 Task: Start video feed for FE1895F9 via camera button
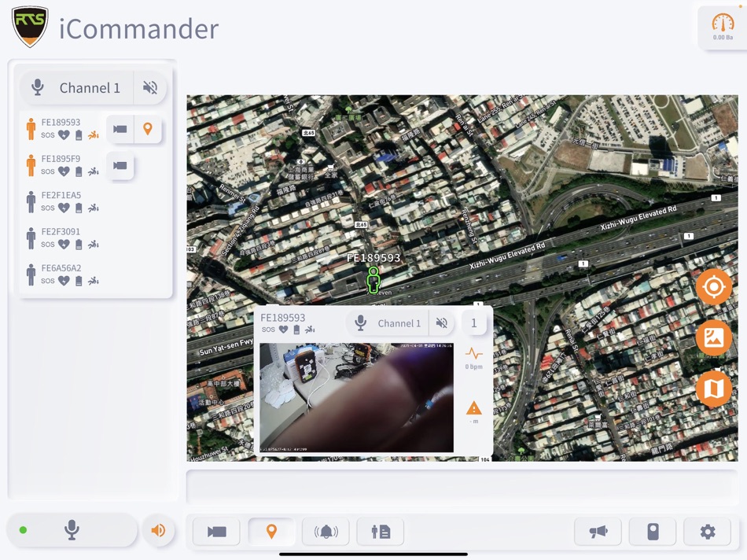coord(121,166)
